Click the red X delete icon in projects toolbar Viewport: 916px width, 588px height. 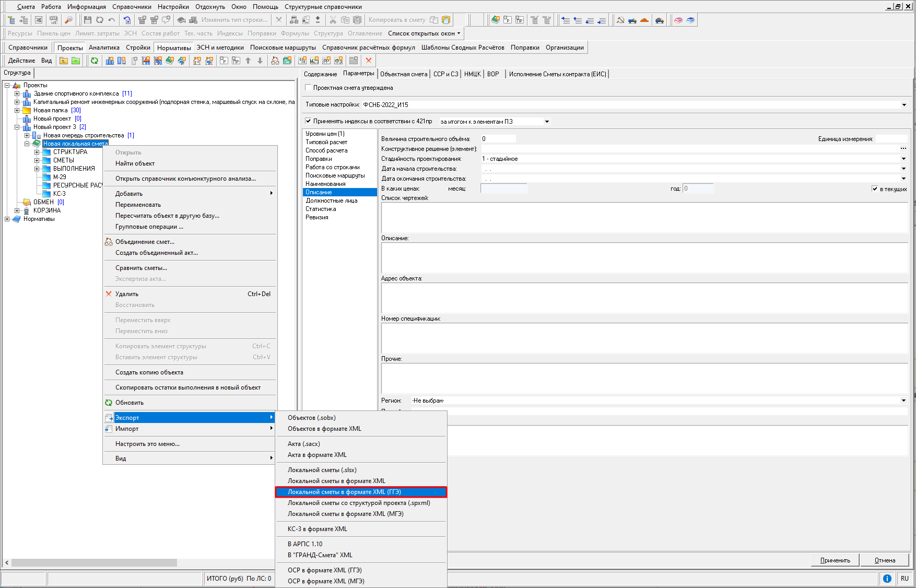coord(369,61)
